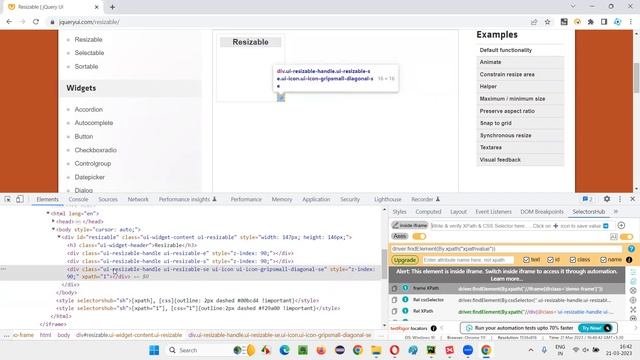The height and width of the screenshot is (360, 640).
Task: Open the tab search dropdown arrow in title bar
Action: pyautogui.click(x=573, y=7)
